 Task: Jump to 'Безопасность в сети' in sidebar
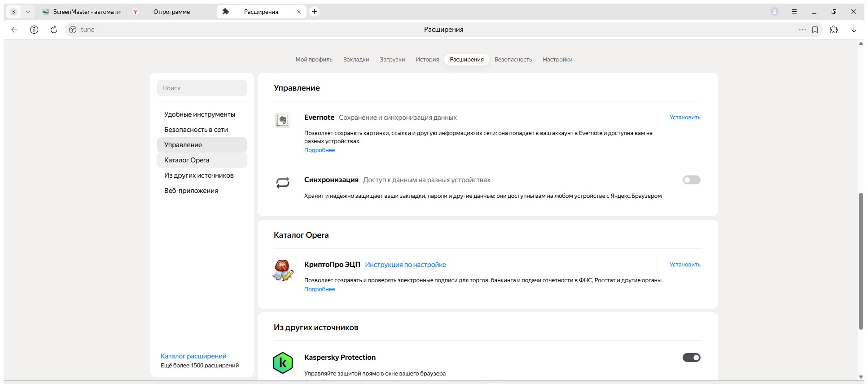pyautogui.click(x=202, y=130)
